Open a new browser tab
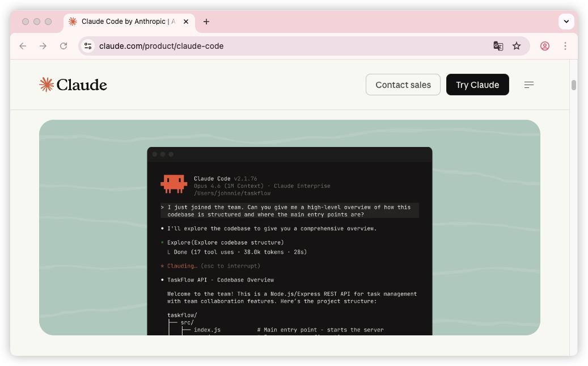This screenshot has width=588, height=366. [x=206, y=22]
